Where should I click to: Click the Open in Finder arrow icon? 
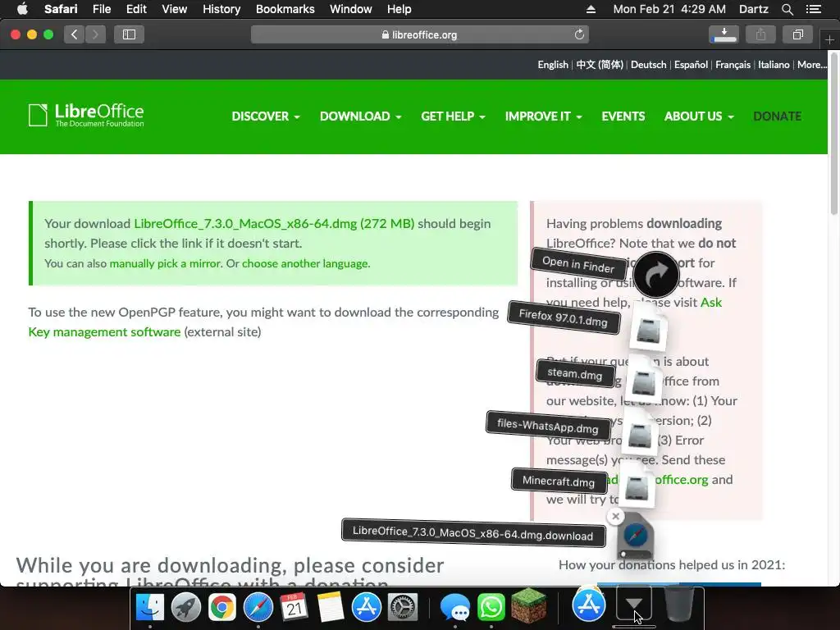click(x=655, y=275)
